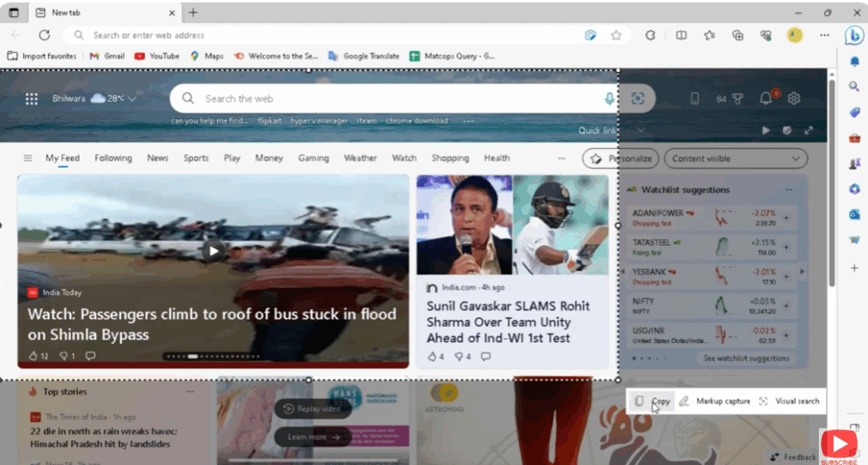
Task: Click the split screen icon in toolbar
Action: pos(681,36)
